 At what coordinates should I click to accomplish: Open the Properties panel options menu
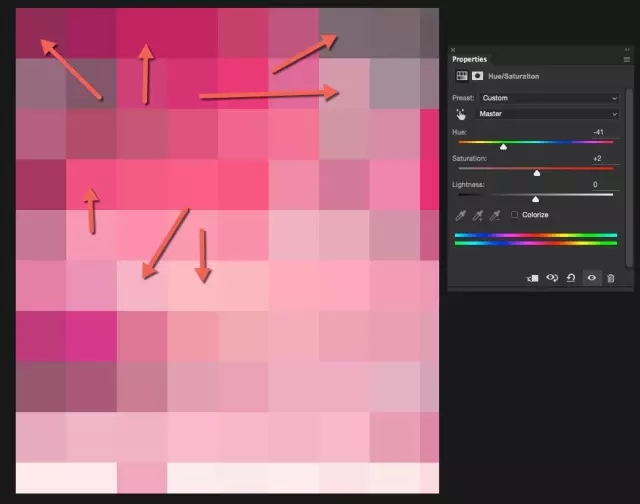pos(627,60)
